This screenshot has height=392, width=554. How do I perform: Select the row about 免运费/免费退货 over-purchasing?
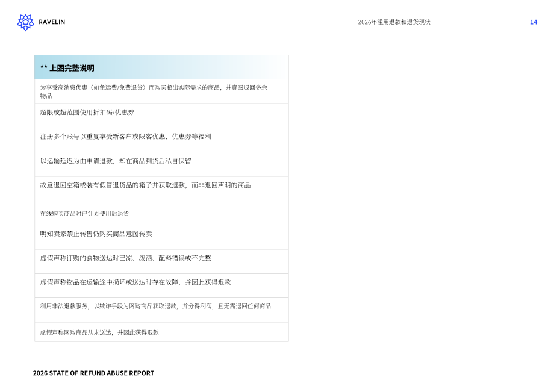tap(161, 92)
